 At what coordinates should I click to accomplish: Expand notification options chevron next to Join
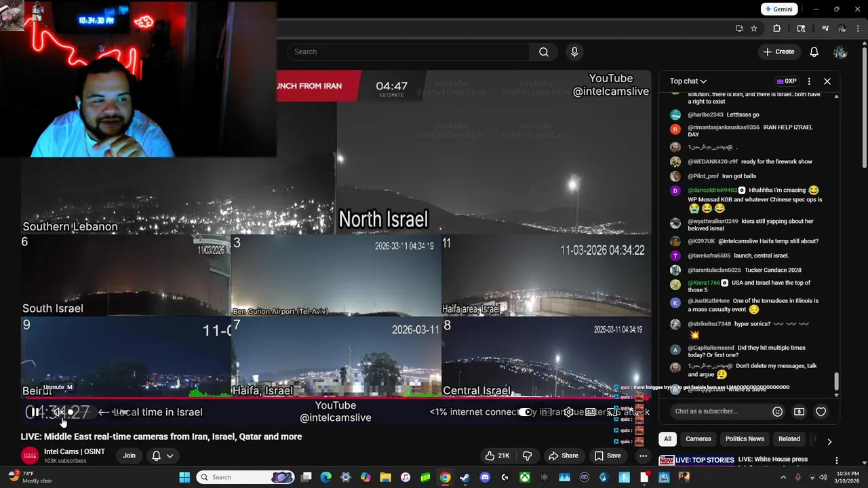coord(170,455)
